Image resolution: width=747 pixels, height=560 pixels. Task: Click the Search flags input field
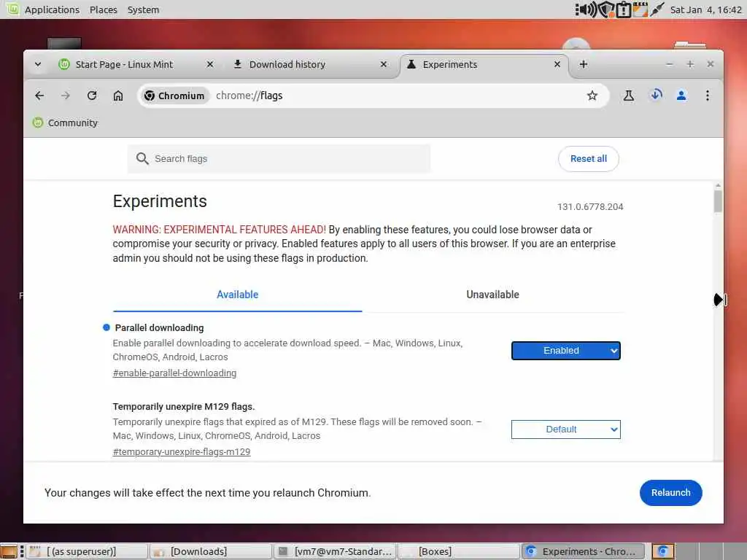tap(279, 158)
